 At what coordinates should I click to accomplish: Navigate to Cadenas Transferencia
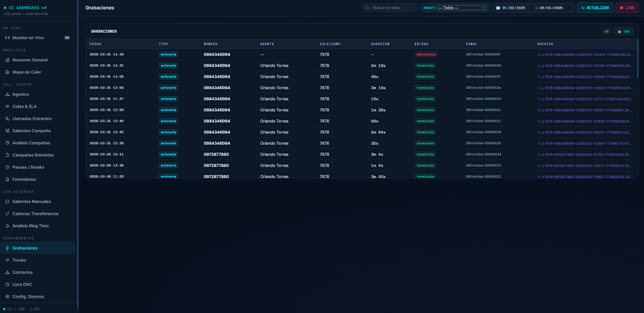coord(35,214)
